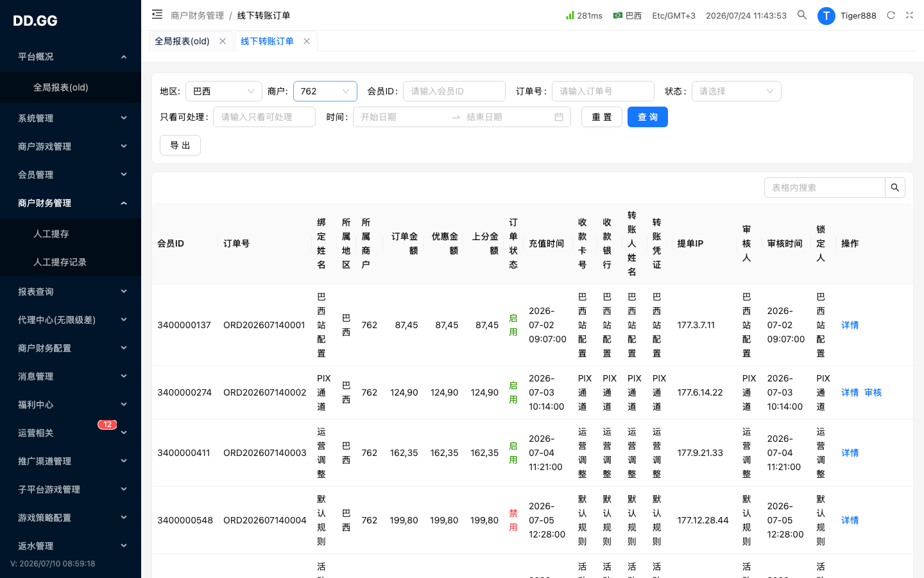This screenshot has height=578, width=924.
Task: Click the refresh page icon
Action: coord(891,15)
